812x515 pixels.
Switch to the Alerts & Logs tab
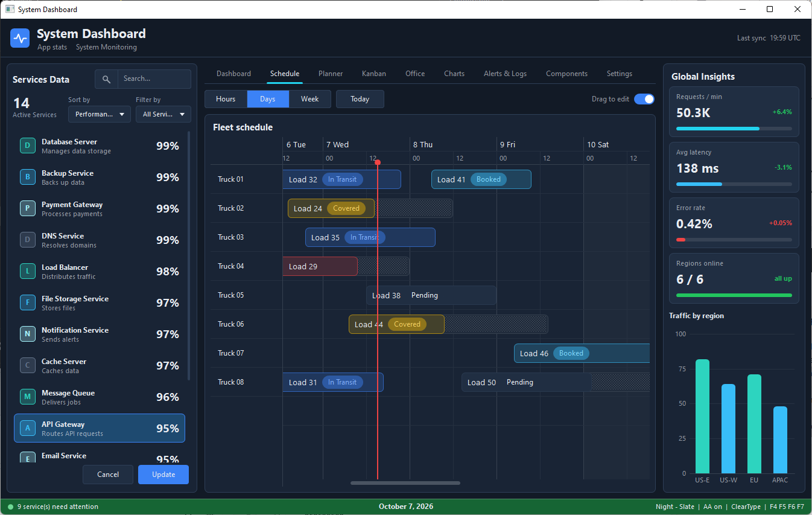[505, 74]
